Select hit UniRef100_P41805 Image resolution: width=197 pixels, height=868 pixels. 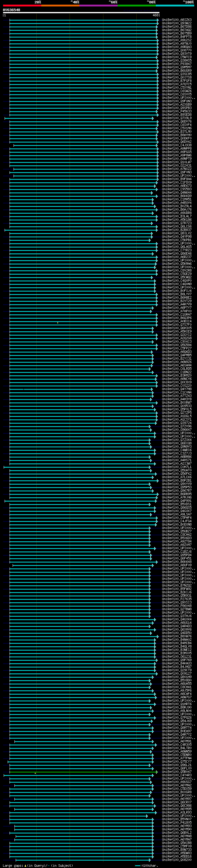(177, 822)
